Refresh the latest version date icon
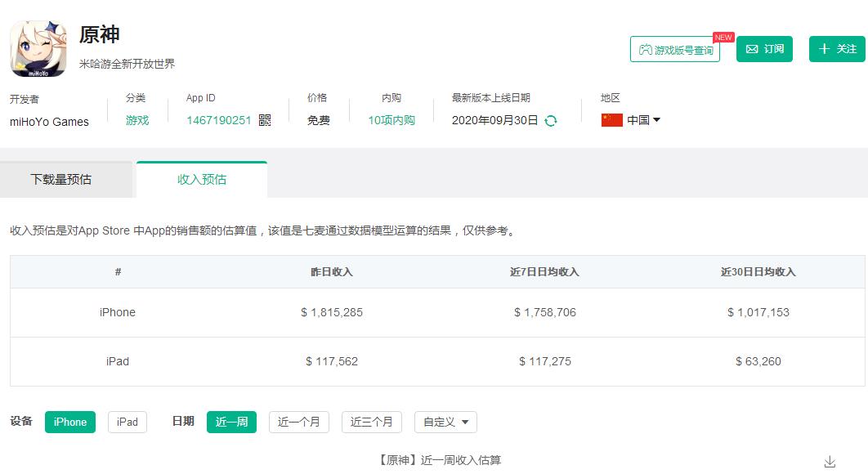Image resolution: width=868 pixels, height=474 pixels. tap(551, 121)
